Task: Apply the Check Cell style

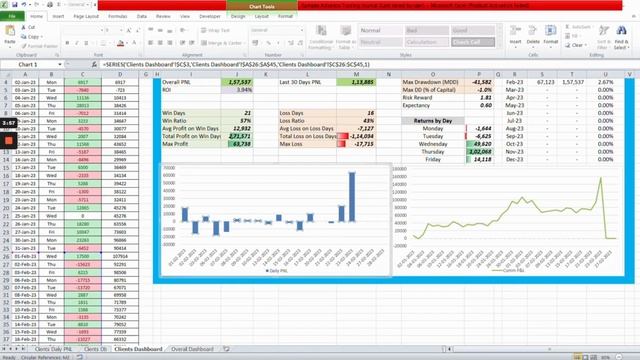Action: tap(473, 42)
